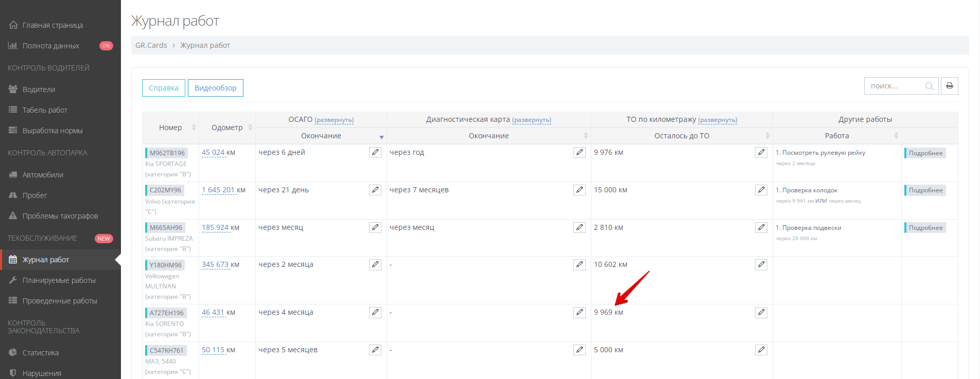Viewport: 980px width, 379px height.
Task: Open Планируемые работы in sidebar
Action: point(59,280)
